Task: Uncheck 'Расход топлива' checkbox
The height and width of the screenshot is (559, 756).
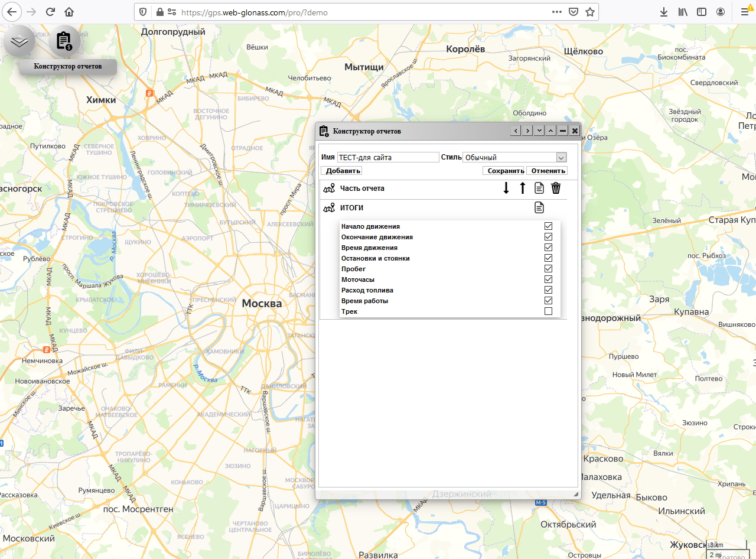Action: click(x=548, y=290)
